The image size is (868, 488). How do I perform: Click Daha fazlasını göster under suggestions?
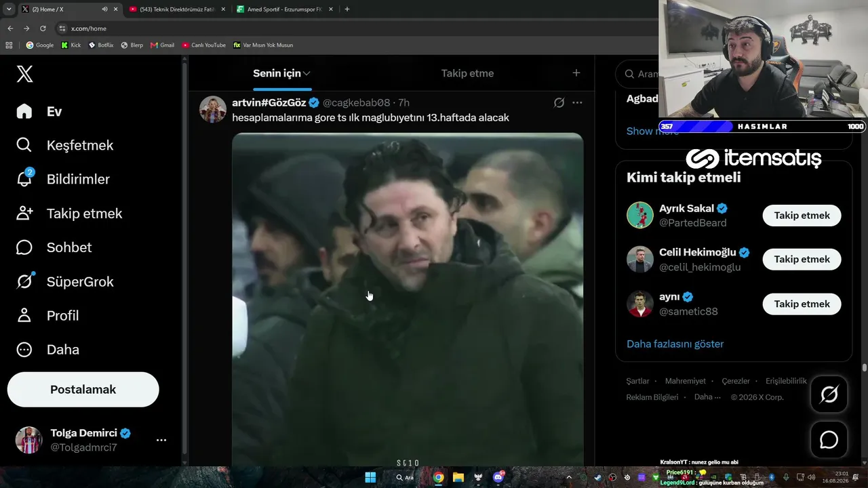[675, 344]
